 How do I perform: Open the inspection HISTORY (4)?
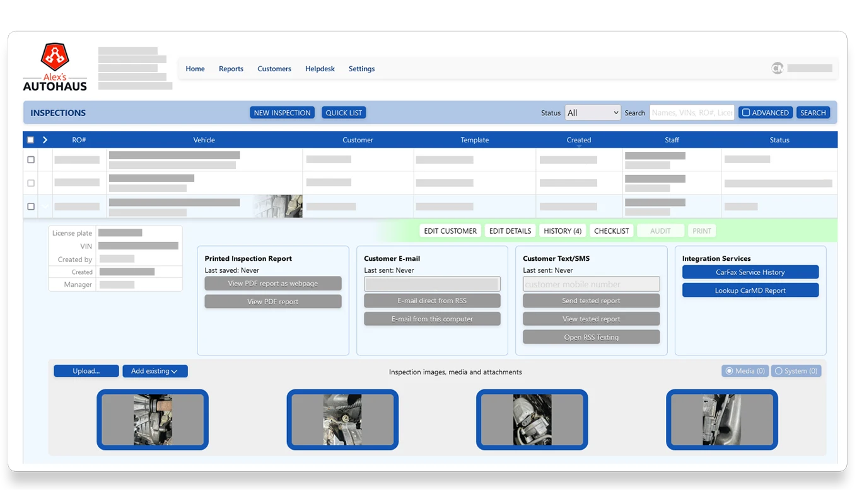[x=562, y=231]
